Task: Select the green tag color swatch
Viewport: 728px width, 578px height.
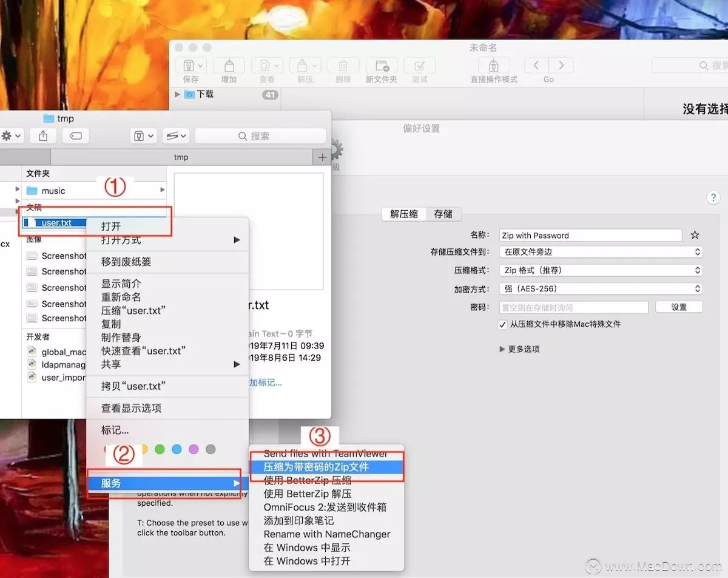Action: [x=160, y=449]
